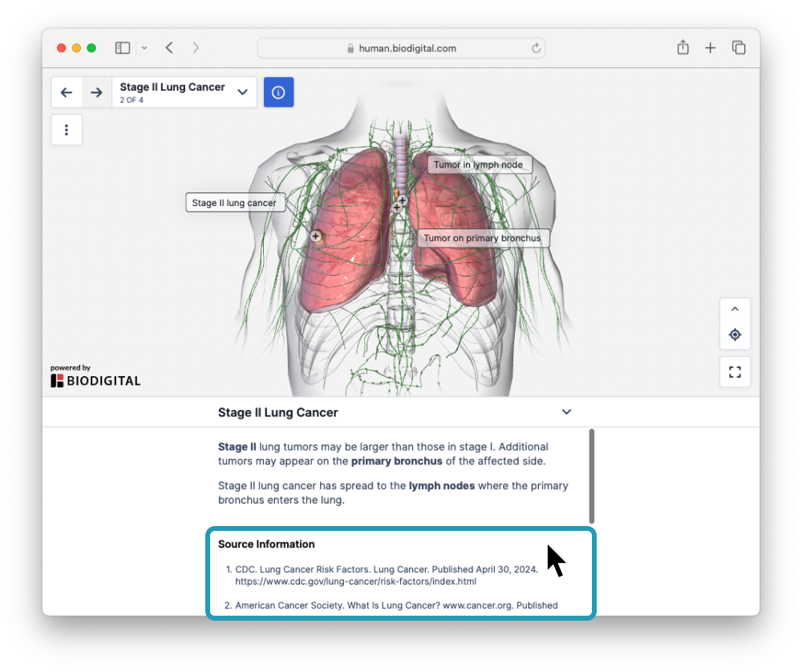Click Safari share icon

tap(683, 48)
